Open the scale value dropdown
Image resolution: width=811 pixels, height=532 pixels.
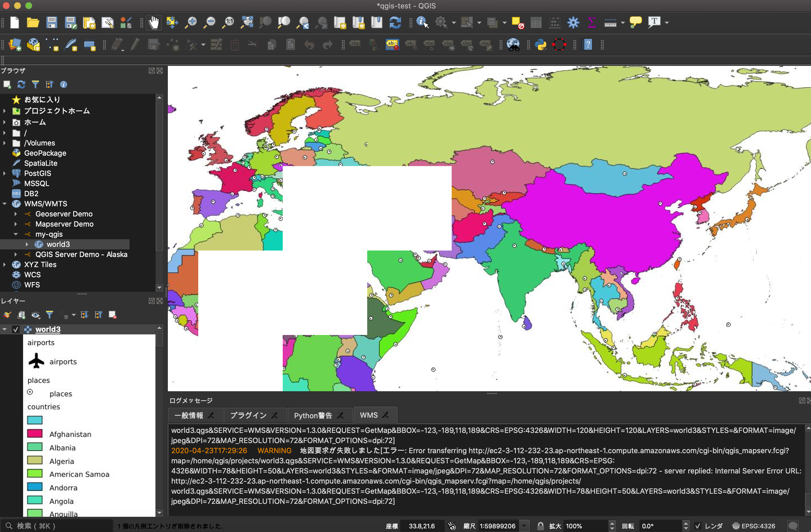point(524,526)
